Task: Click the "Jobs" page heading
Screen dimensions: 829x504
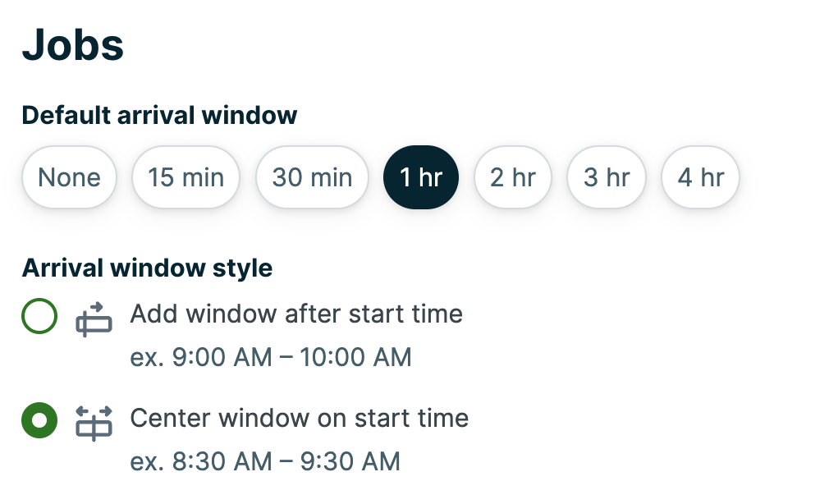Action: [73, 45]
